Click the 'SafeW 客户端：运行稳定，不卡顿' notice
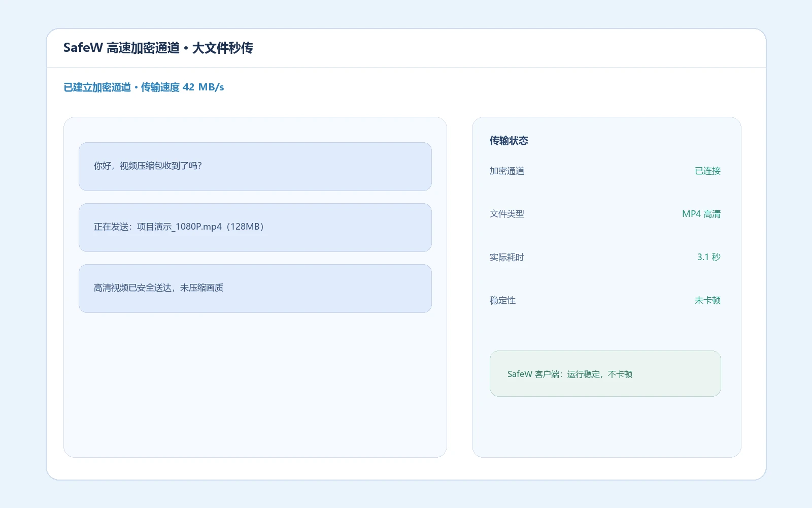The image size is (812, 508). [x=605, y=374]
